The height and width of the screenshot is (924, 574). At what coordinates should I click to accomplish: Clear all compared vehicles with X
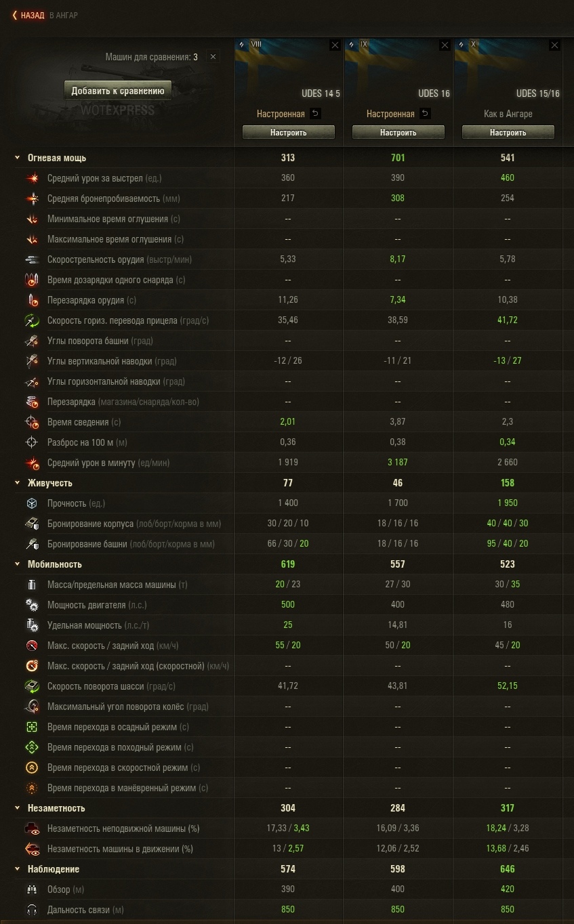213,57
